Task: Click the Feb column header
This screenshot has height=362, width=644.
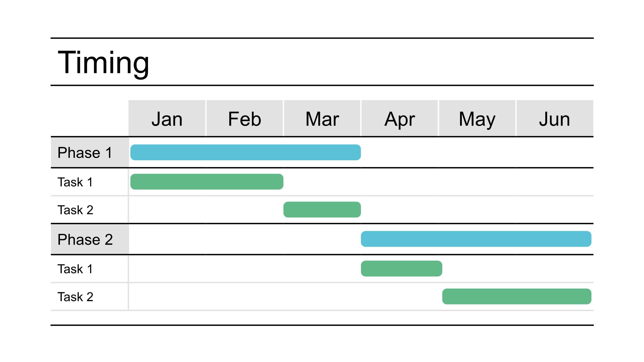Action: click(244, 118)
